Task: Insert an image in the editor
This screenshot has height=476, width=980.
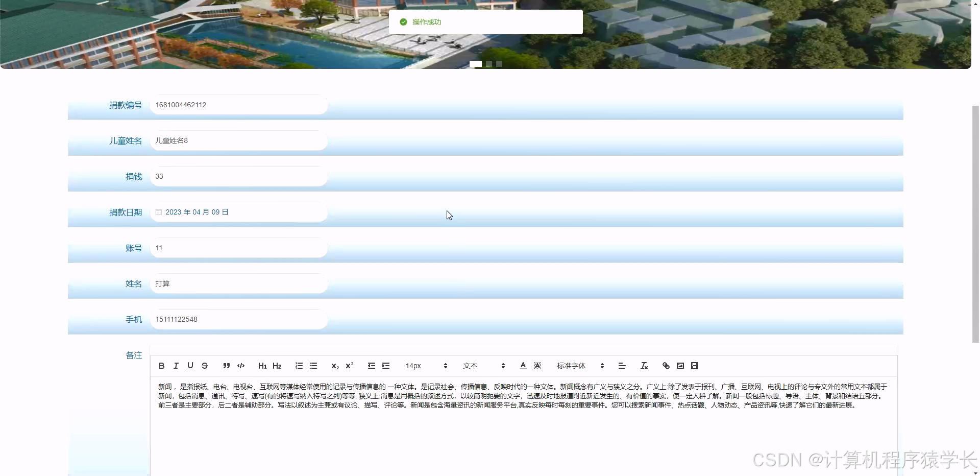Action: [x=680, y=366]
